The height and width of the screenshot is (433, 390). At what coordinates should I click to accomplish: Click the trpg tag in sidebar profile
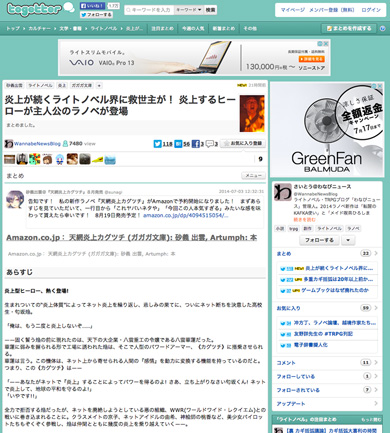click(294, 228)
